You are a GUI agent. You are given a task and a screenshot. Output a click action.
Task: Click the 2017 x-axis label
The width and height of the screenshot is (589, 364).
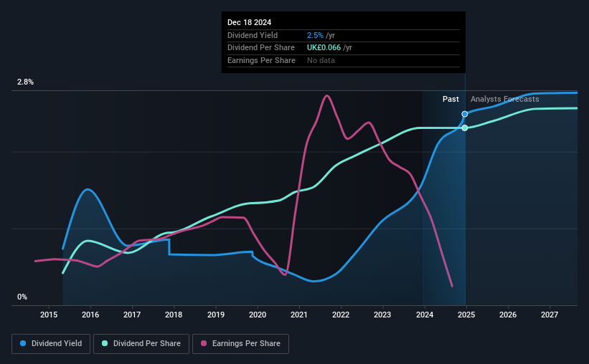(132, 315)
